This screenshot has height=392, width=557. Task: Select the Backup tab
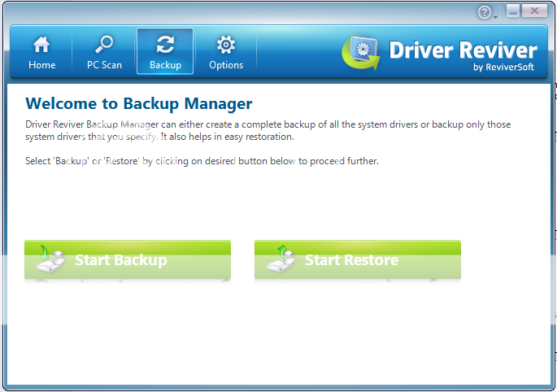165,51
